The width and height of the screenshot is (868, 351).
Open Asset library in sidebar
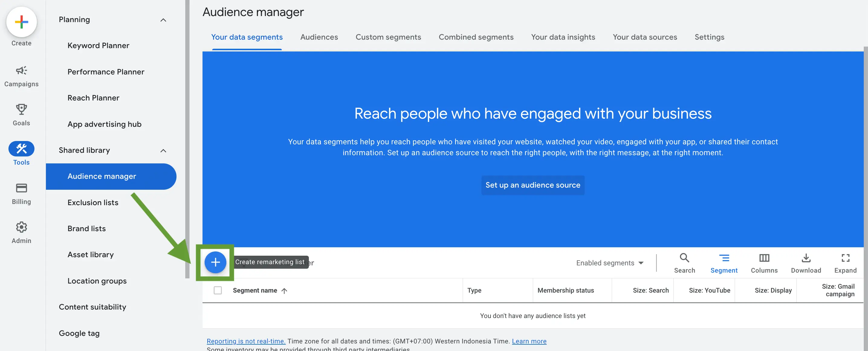(x=90, y=255)
